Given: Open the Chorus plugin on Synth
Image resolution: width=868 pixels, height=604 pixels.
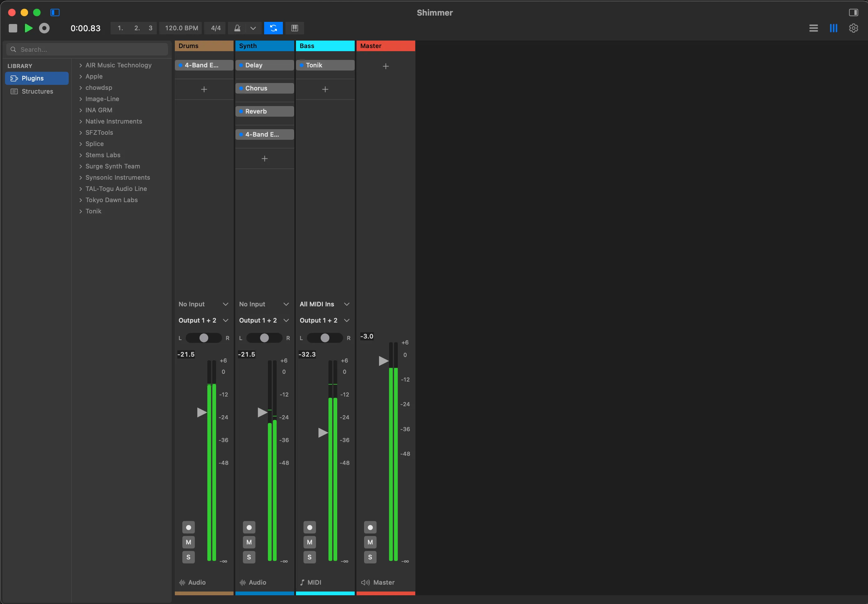Looking at the screenshot, I should [x=265, y=88].
